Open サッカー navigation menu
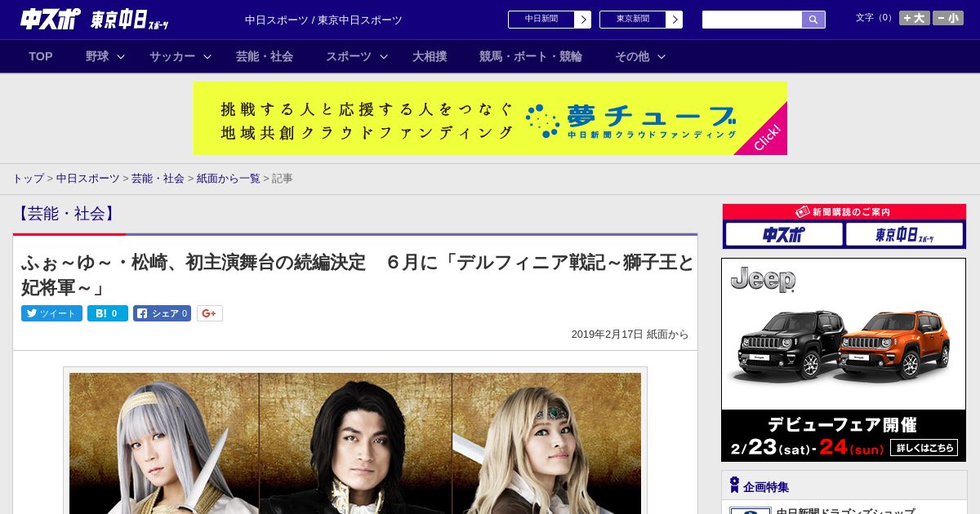This screenshot has width=980, height=514. (172, 56)
